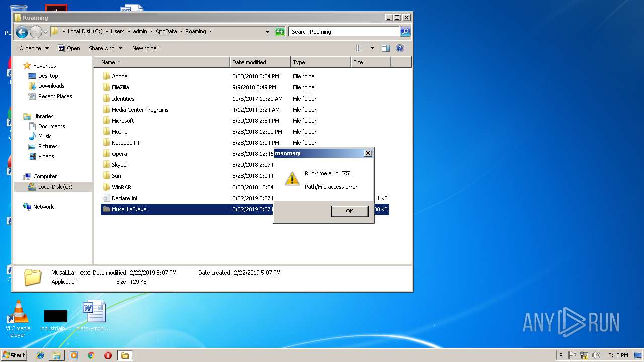
Task: Open the Start menu
Action: point(14,355)
